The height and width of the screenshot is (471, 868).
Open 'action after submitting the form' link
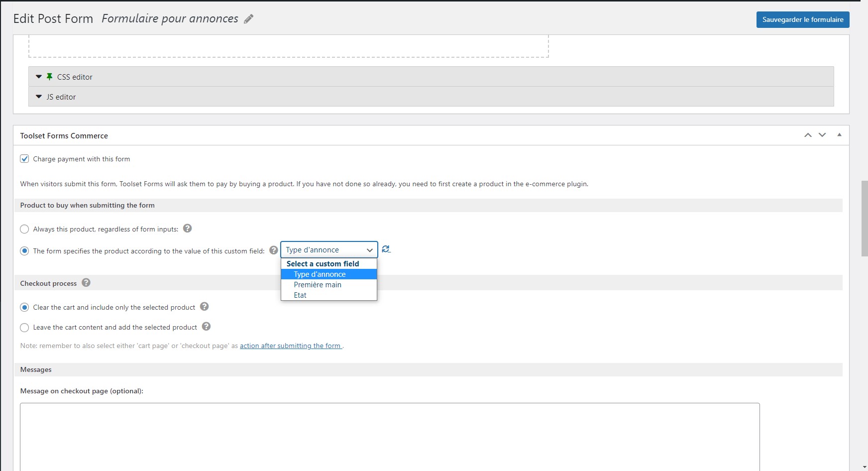click(x=291, y=346)
